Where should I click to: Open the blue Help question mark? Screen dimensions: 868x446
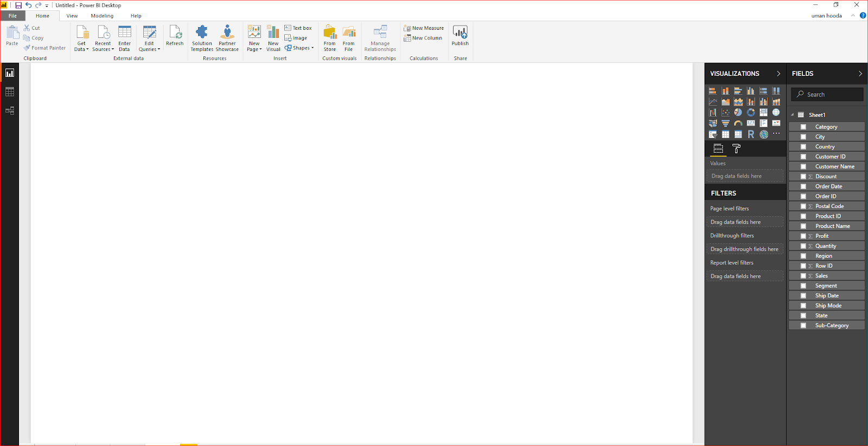863,16
